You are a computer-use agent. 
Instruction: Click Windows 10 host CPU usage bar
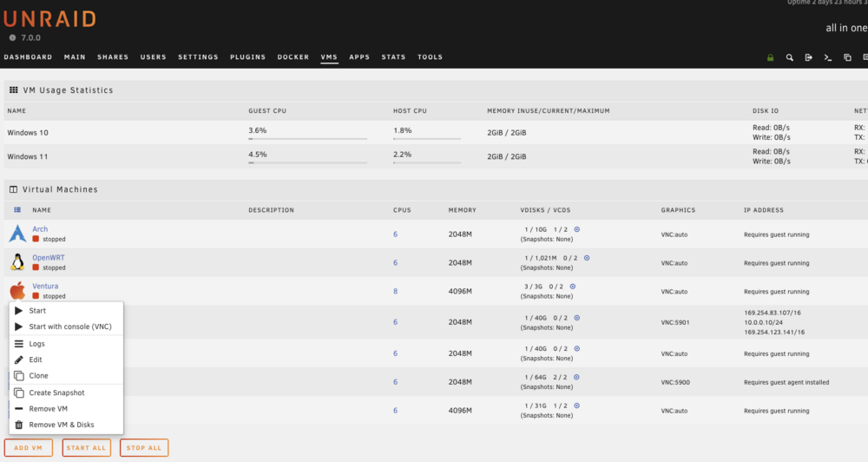(427, 138)
